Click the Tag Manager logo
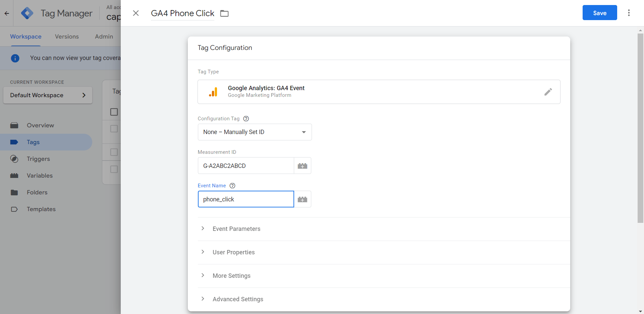Image resolution: width=644 pixels, height=314 pixels. (27, 13)
